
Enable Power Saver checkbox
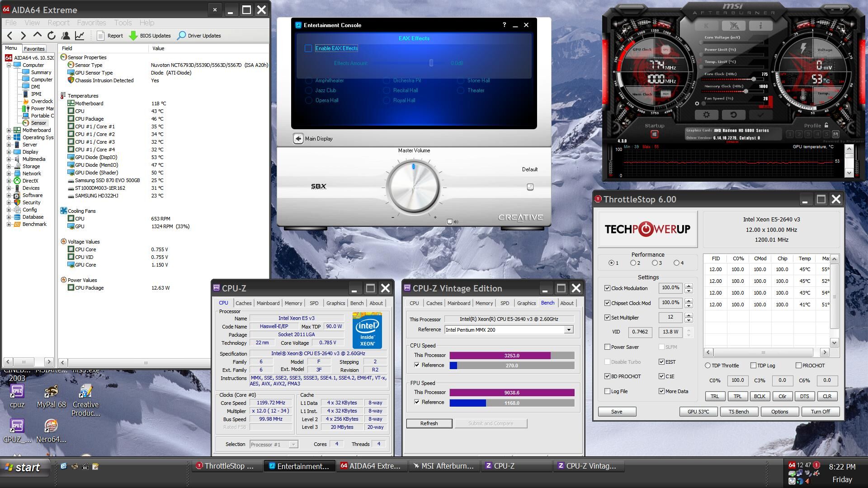point(607,347)
